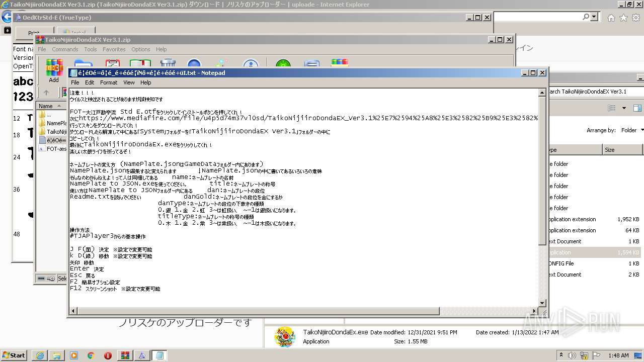Open Internet Explorer tools gear
This screenshot has height=362, width=644.
[x=635, y=18]
